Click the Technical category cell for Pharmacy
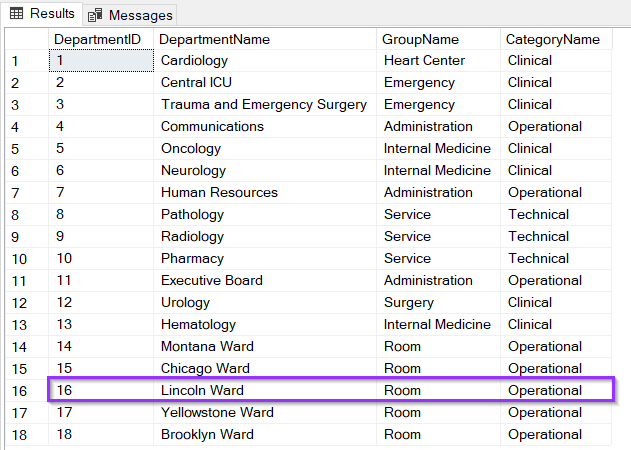Screen dimensions: 631x450 point(556,258)
